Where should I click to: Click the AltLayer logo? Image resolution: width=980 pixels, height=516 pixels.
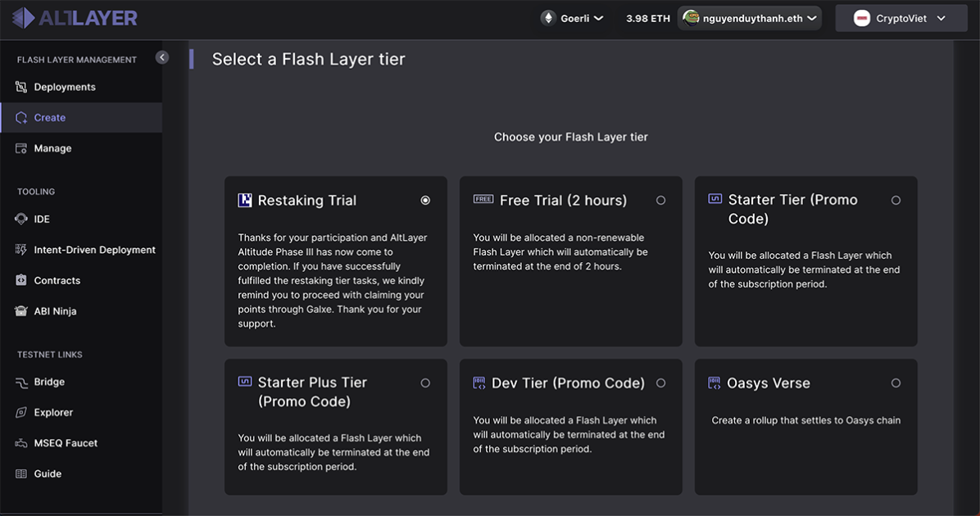[x=74, y=16]
